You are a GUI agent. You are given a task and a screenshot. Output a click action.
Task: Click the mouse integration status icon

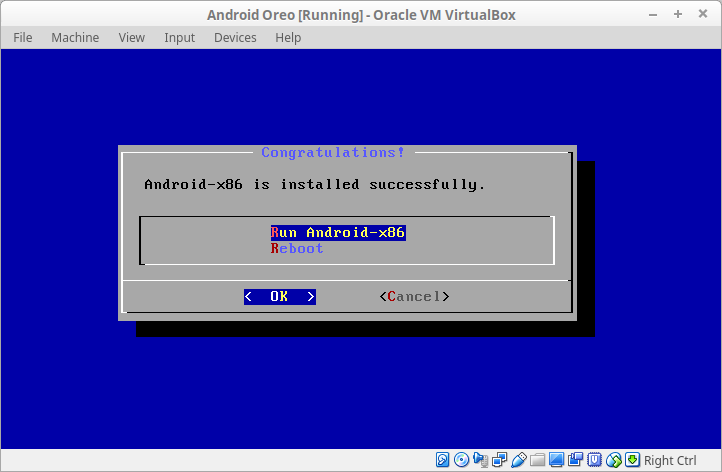coord(613,460)
